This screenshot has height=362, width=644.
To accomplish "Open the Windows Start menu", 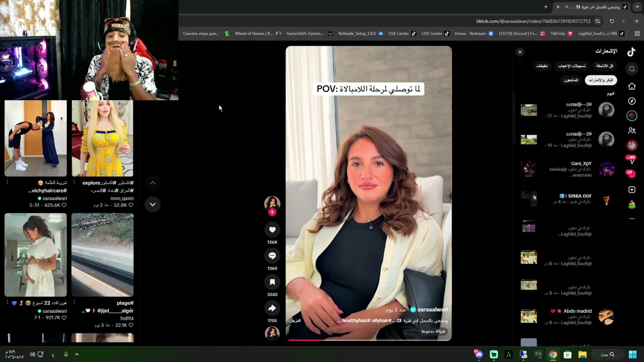I will (x=632, y=354).
